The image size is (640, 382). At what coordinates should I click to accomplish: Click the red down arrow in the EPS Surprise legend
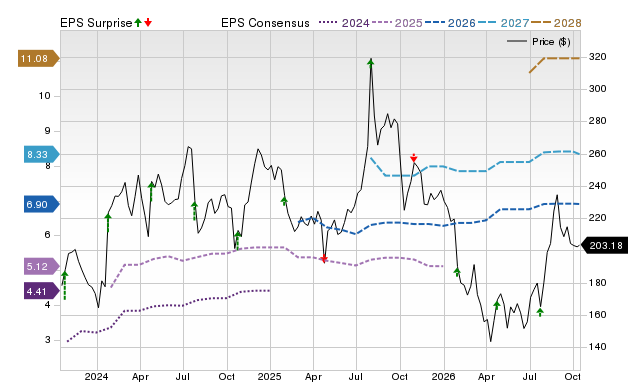point(148,22)
